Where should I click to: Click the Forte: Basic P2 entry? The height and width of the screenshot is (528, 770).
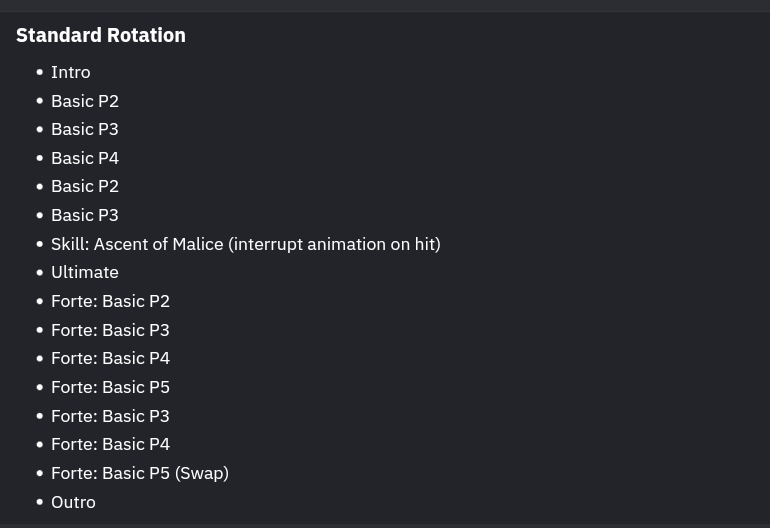[110, 301]
